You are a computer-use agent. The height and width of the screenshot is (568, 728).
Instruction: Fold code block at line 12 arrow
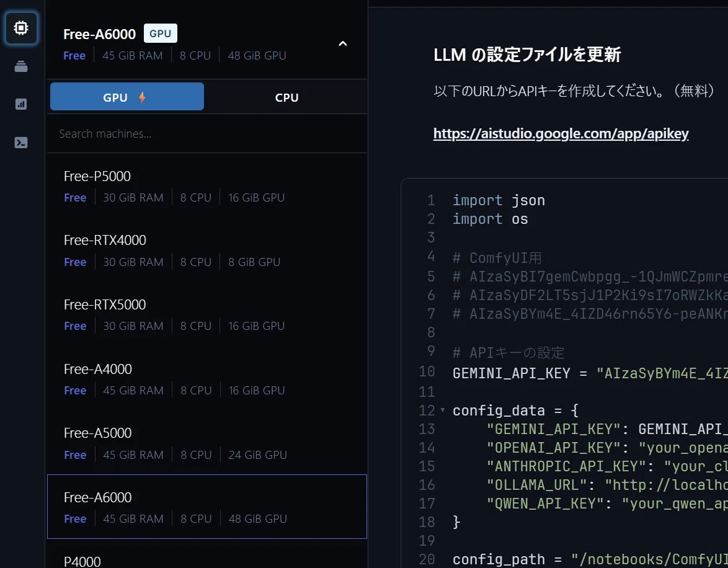coord(443,410)
